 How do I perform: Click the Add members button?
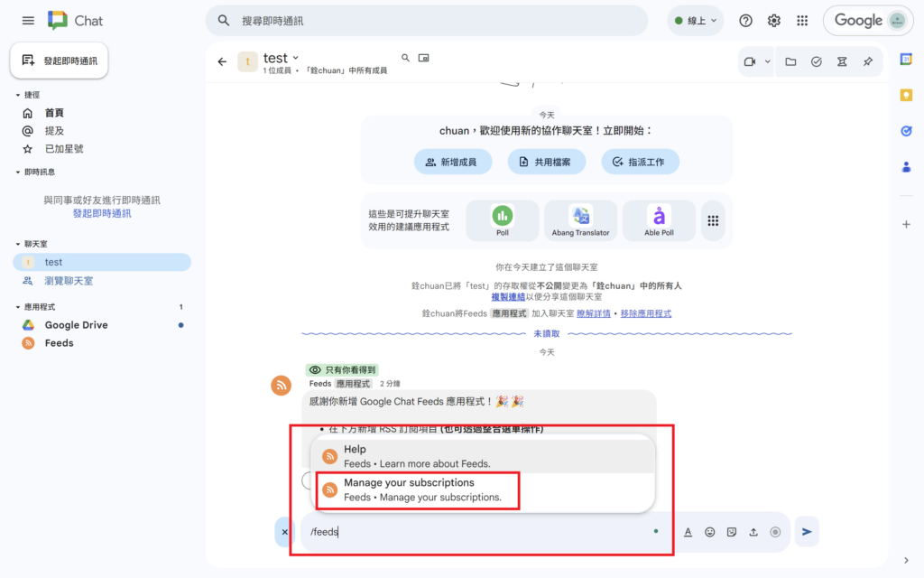tap(453, 162)
